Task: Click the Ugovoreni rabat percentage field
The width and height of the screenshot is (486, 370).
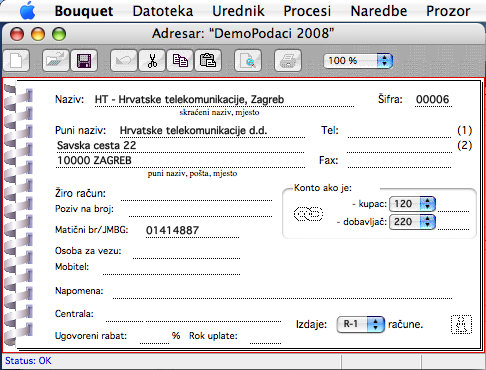Action: point(154,337)
